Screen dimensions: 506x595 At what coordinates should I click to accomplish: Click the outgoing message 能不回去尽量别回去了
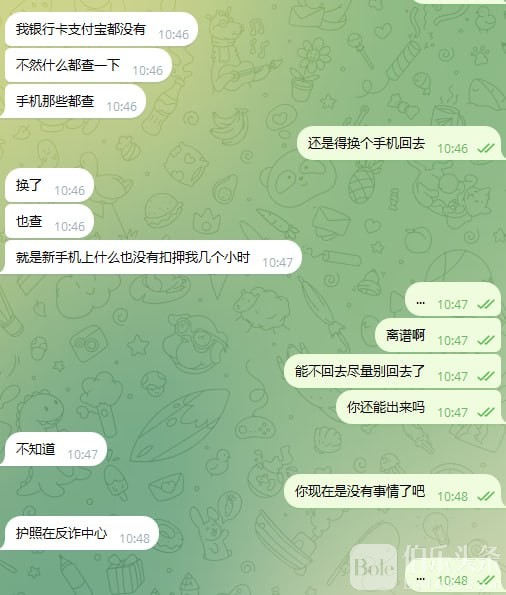(x=393, y=371)
